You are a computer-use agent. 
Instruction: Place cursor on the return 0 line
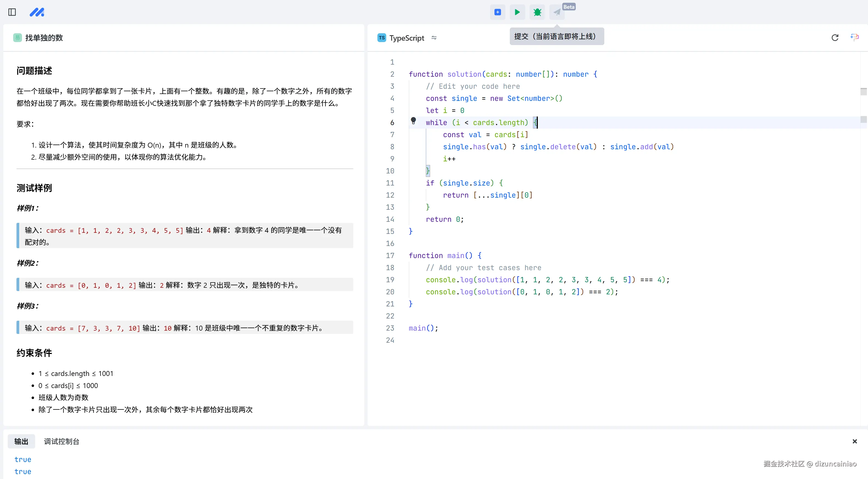pos(445,220)
